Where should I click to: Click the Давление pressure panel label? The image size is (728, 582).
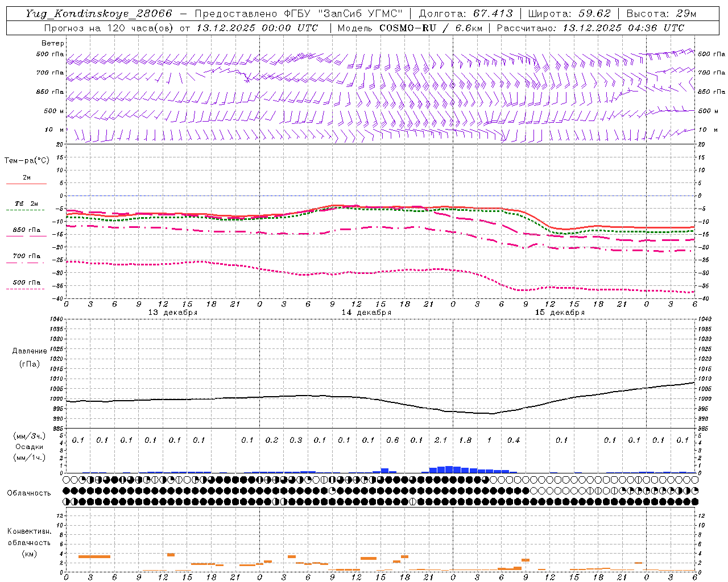pyautogui.click(x=30, y=351)
